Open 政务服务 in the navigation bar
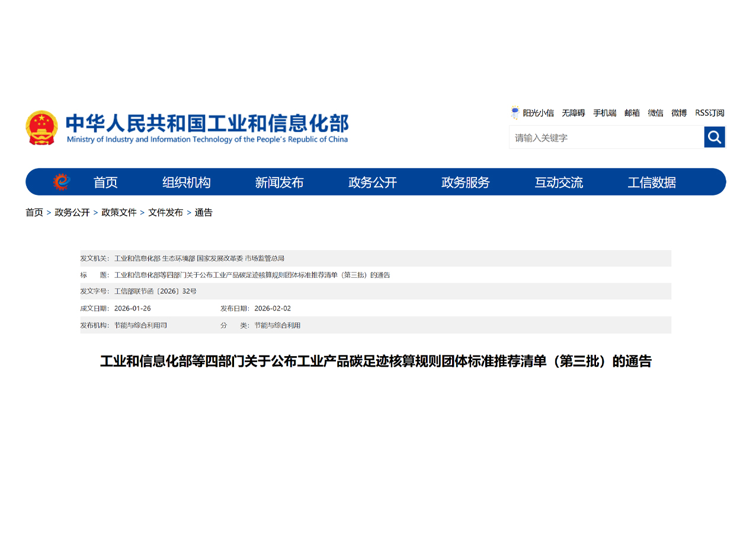Image resolution: width=756 pixels, height=551 pixels. [465, 182]
